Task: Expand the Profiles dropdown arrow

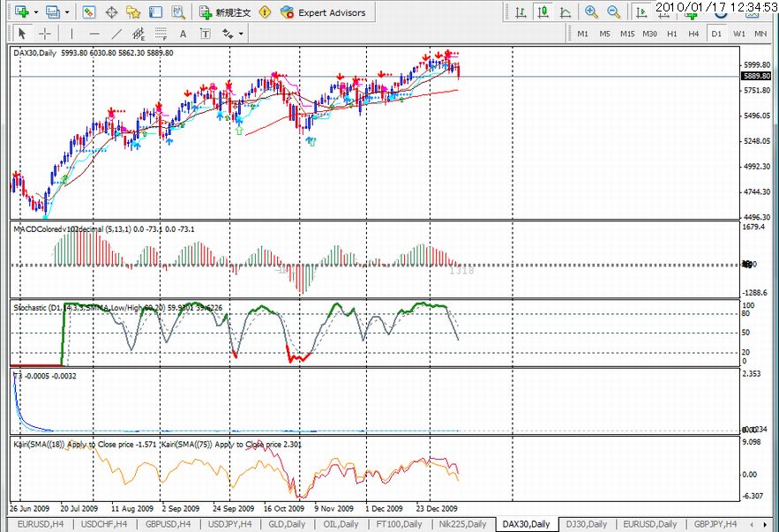Action: 66,12
